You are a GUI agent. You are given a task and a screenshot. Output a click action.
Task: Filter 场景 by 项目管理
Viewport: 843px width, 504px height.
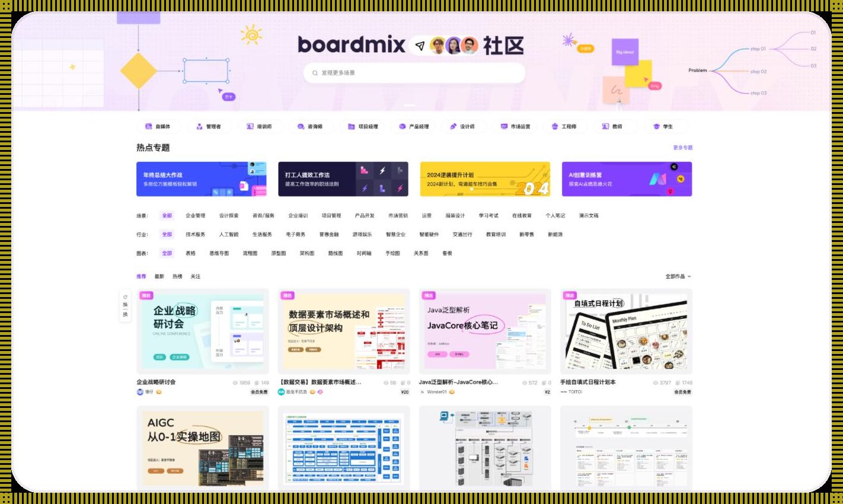click(331, 216)
